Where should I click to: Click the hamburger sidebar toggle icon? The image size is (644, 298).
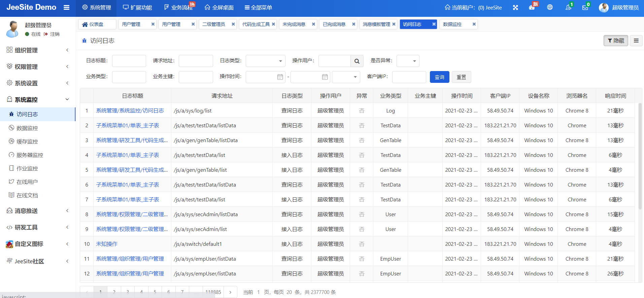point(67,7)
